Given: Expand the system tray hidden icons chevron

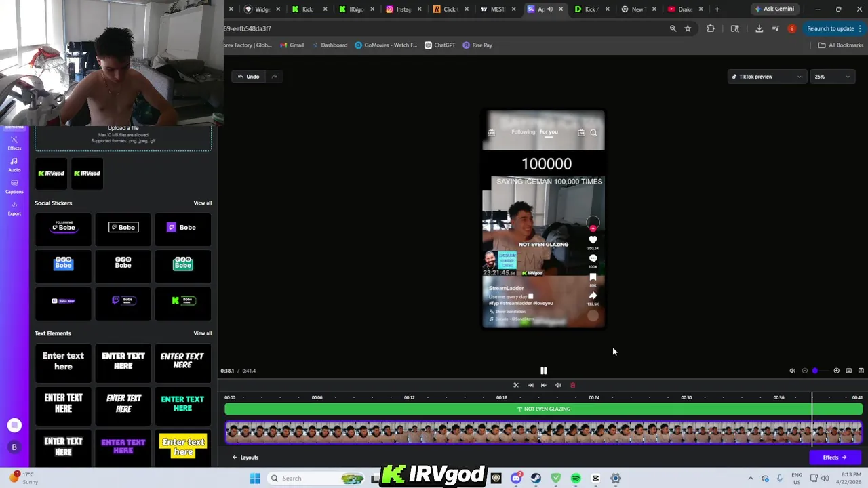Looking at the screenshot, I should (750, 479).
